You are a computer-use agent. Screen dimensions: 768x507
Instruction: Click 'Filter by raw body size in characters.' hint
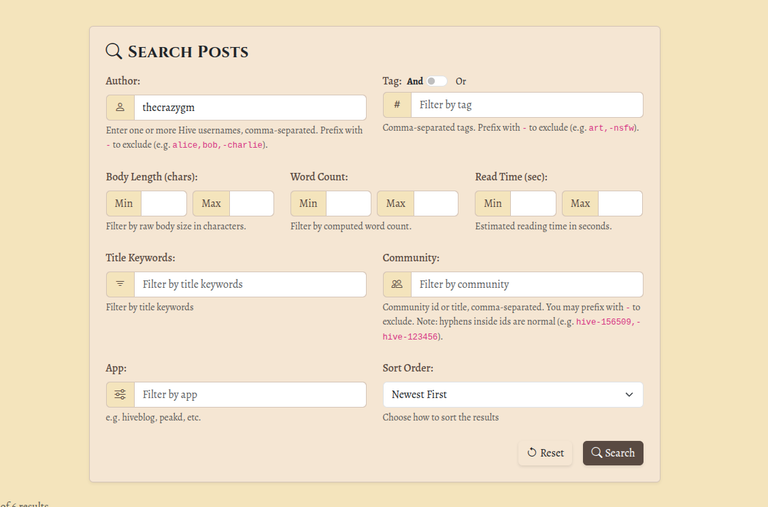[176, 226]
